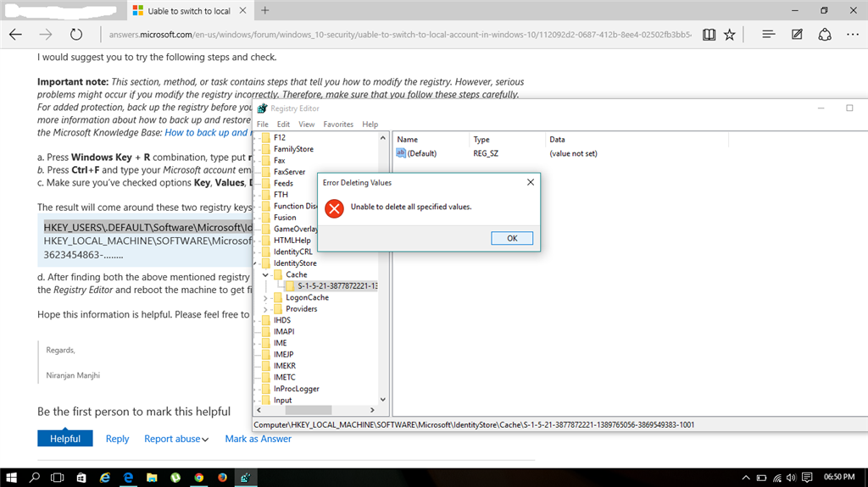Image resolution: width=868 pixels, height=487 pixels.
Task: Open Firefox from the taskbar
Action: coord(222,477)
